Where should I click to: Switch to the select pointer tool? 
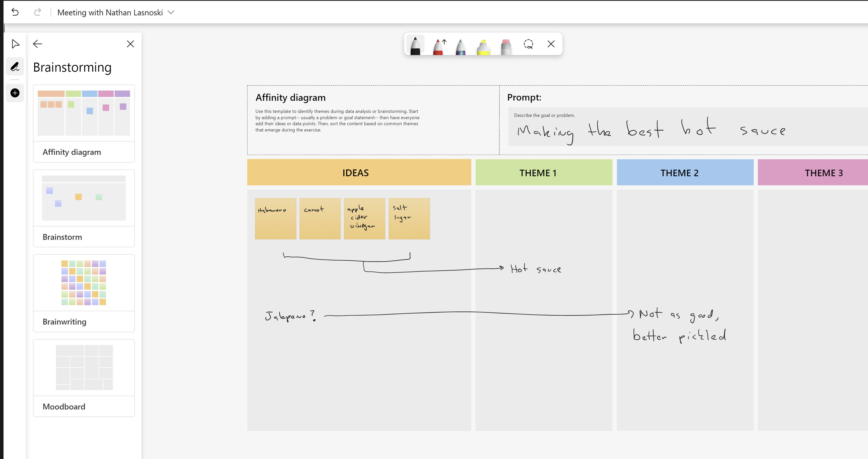(x=15, y=44)
